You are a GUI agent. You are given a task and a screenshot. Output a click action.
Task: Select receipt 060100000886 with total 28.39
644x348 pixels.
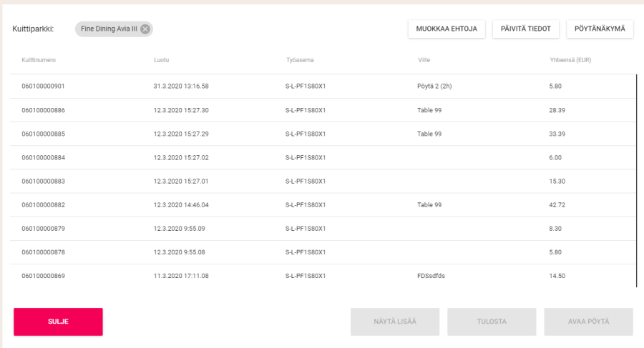tap(43, 110)
